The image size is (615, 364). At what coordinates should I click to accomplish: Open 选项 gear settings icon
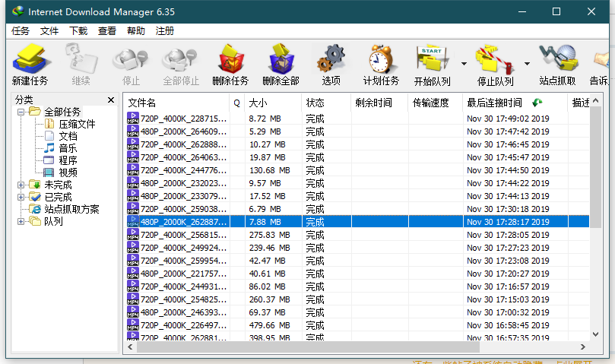click(331, 65)
